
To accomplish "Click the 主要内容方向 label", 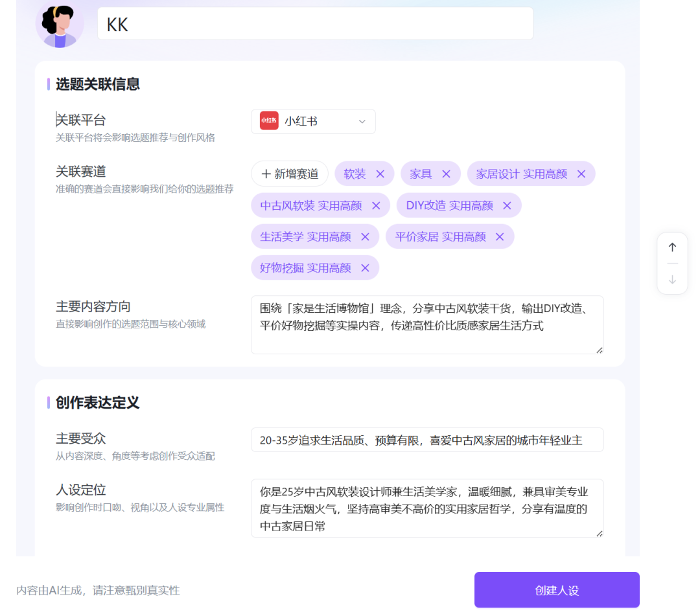I will click(93, 306).
